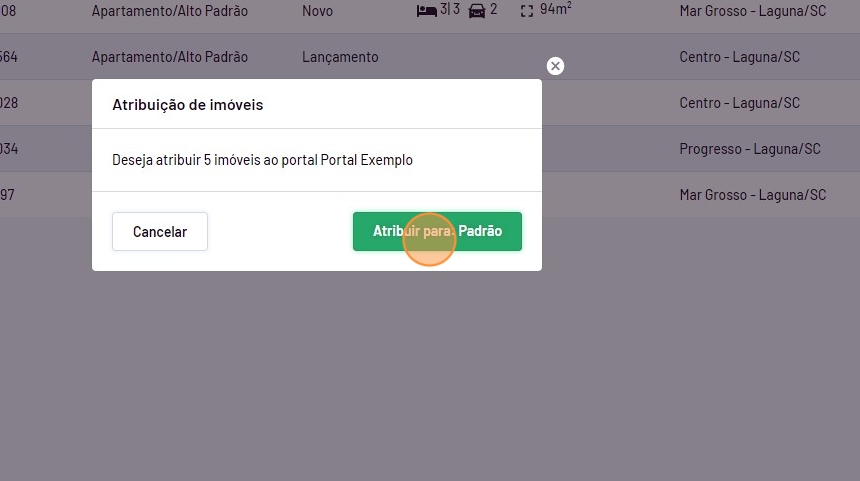Click the Cancelar button
Screen dimensions: 860x481
(160, 231)
